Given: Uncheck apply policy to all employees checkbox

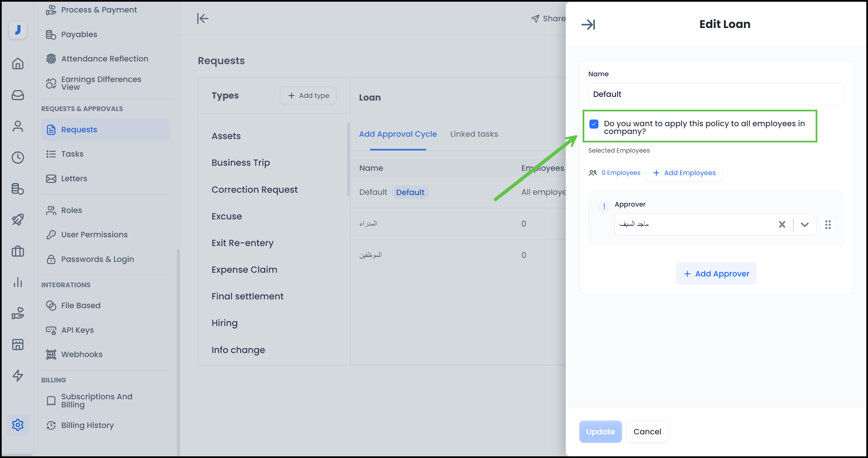Looking at the screenshot, I should (x=594, y=124).
